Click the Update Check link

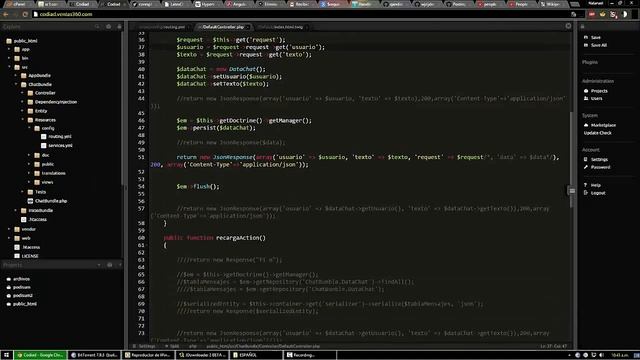(598, 133)
